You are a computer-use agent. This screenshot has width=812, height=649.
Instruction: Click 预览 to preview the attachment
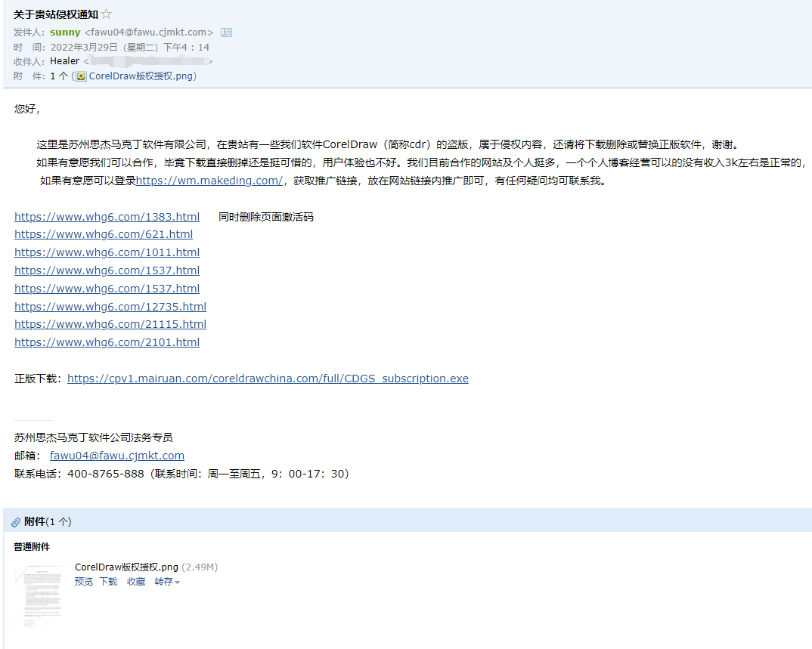[84, 582]
